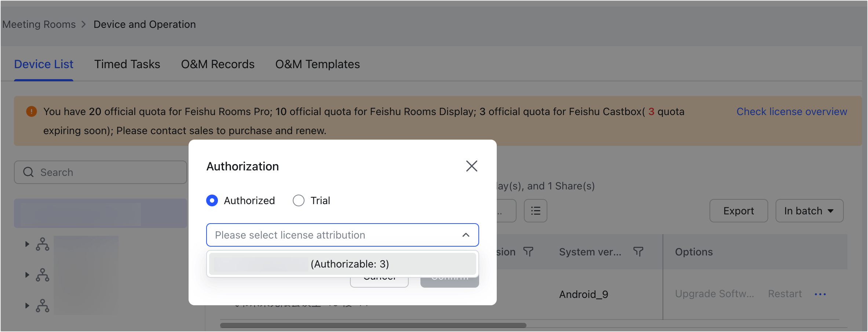Image resolution: width=868 pixels, height=332 pixels.
Task: Open the In batch dropdown
Action: [809, 211]
